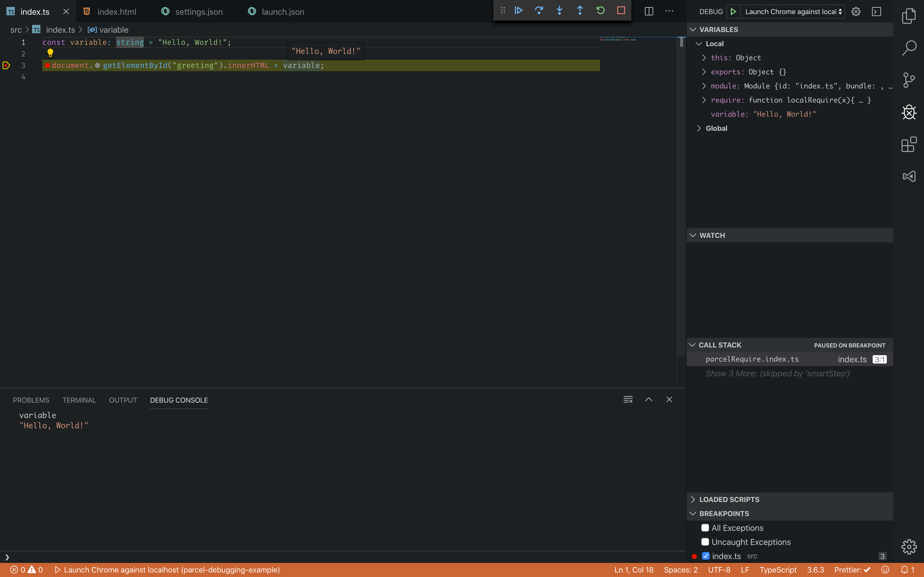Click the Restart debug session icon

599,11
